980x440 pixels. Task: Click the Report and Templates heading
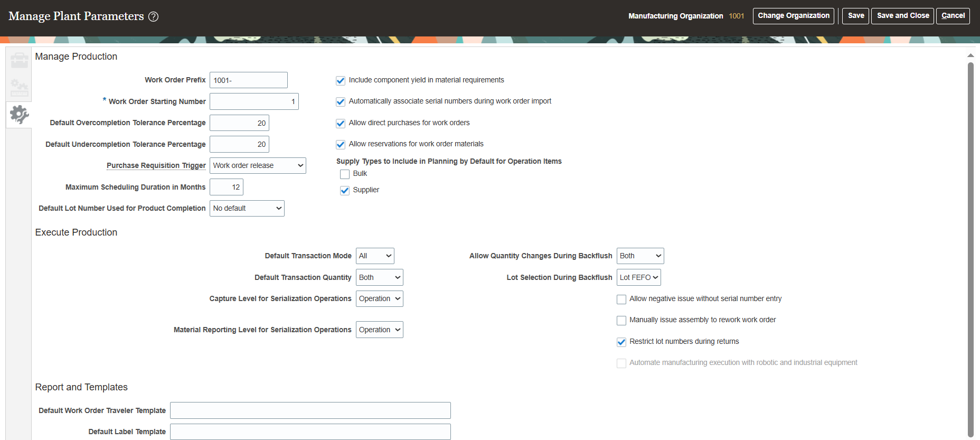[x=81, y=387]
